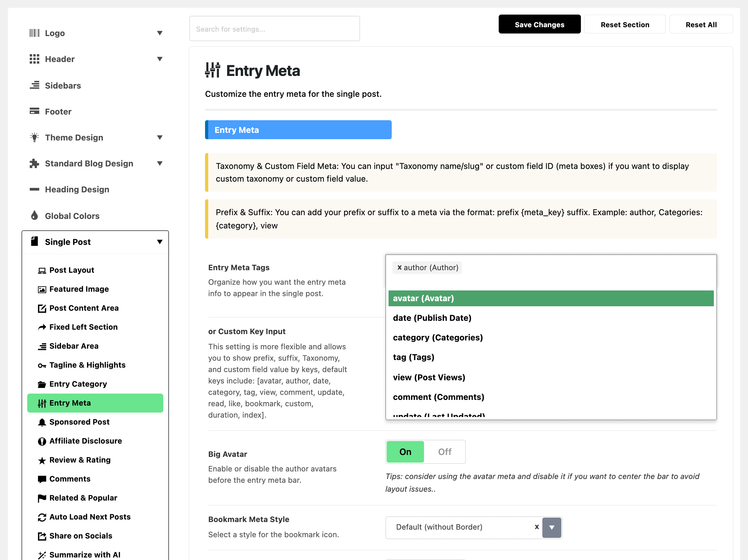Open the Bookmark Meta Style dropdown arrow
This screenshot has height=560, width=748.
(552, 527)
